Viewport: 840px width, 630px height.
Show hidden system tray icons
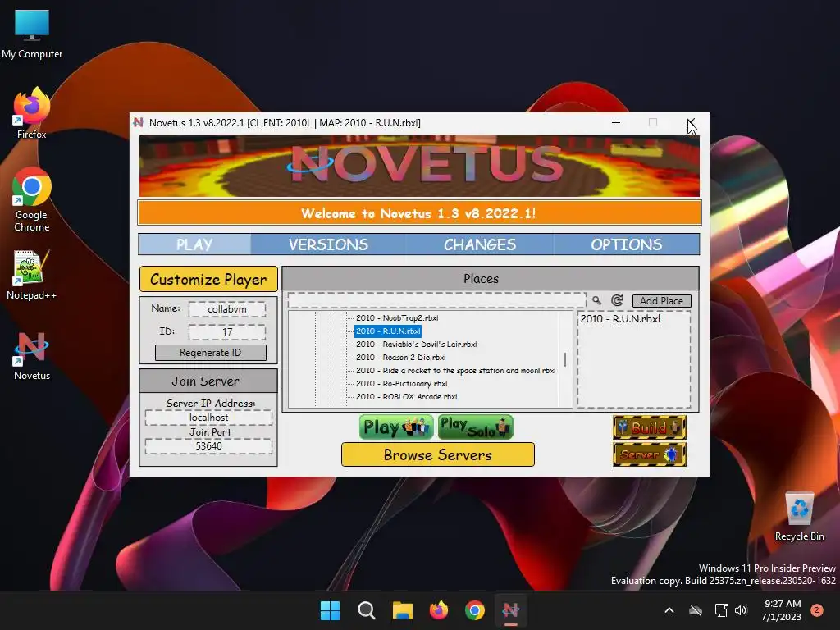[669, 610]
